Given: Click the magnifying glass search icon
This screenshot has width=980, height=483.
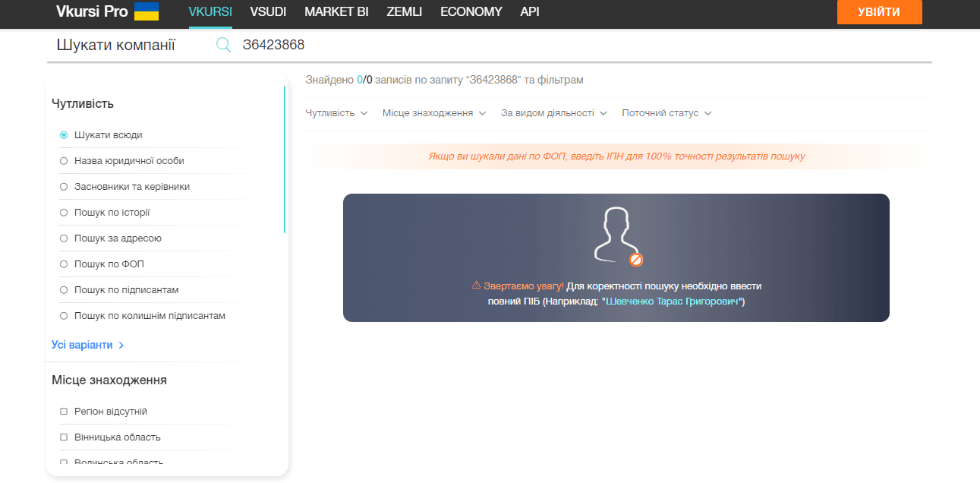Looking at the screenshot, I should (223, 46).
